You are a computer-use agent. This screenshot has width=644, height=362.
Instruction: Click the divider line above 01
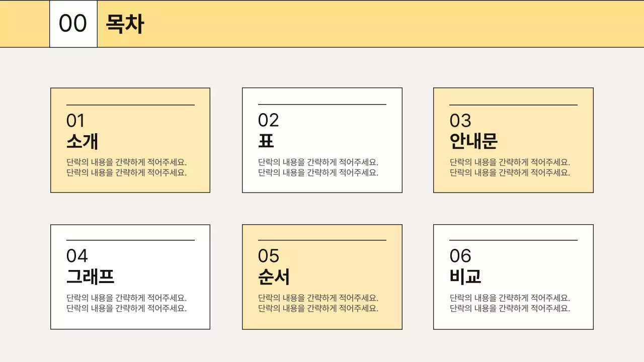(x=130, y=106)
